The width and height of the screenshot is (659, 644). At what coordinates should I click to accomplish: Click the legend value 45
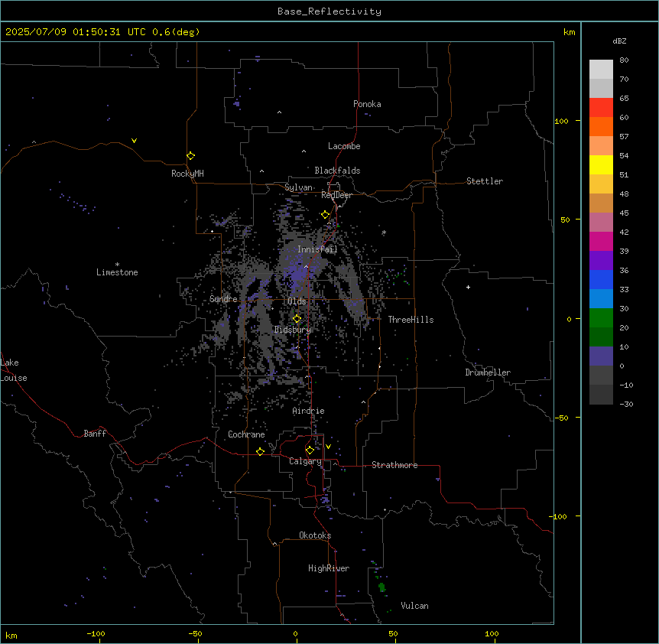624,213
